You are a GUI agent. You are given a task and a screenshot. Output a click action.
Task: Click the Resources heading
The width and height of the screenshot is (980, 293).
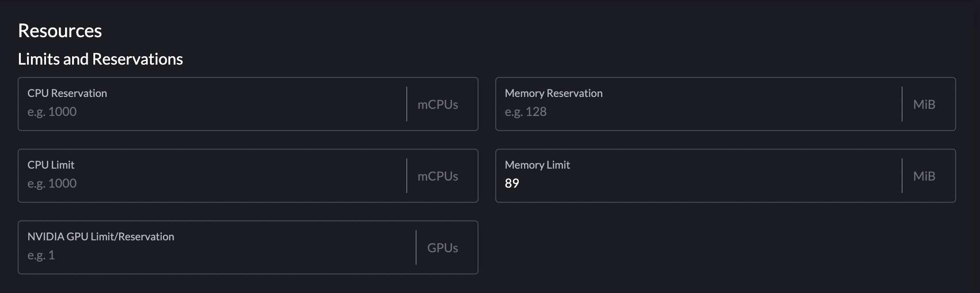[x=60, y=31]
